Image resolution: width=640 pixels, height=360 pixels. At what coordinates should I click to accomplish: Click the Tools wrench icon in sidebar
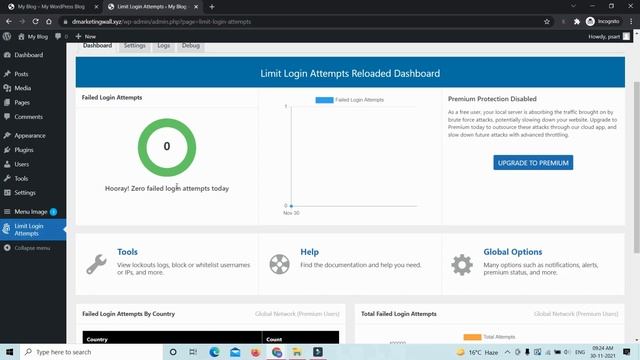(7, 178)
